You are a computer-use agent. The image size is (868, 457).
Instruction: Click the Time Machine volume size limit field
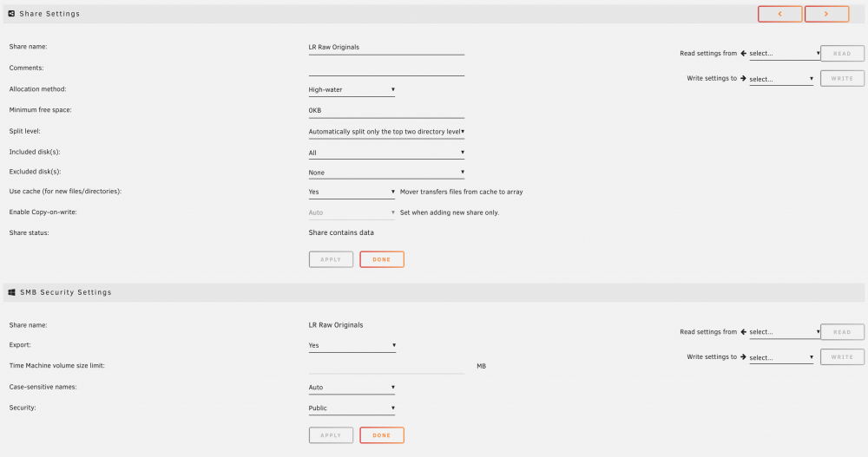[x=386, y=366]
